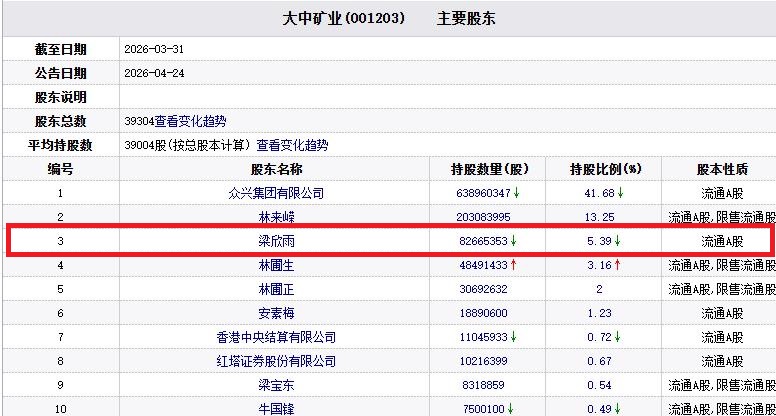Click the 编号 column header
The width and height of the screenshot is (776, 416).
(x=61, y=169)
